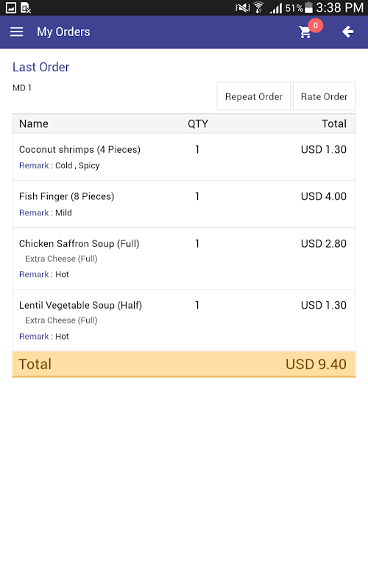
Task: Tap the Remark label under Coconut shrimps
Action: click(x=34, y=165)
